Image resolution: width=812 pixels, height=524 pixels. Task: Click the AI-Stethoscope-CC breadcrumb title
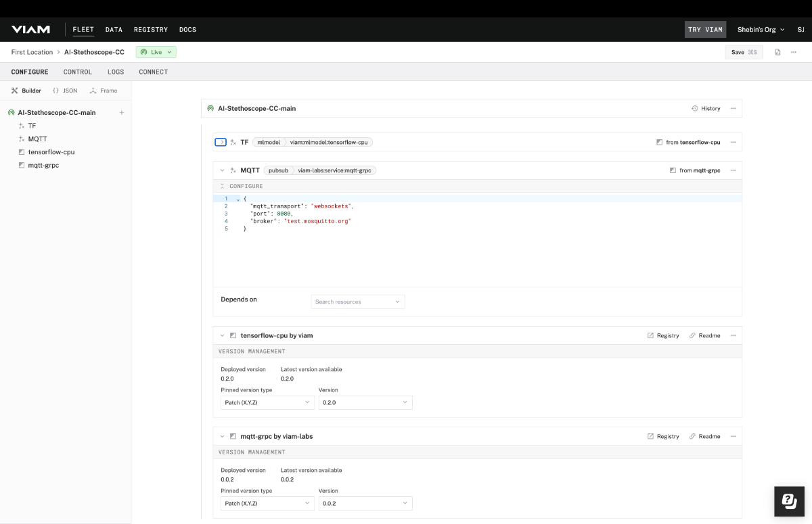[x=94, y=52]
